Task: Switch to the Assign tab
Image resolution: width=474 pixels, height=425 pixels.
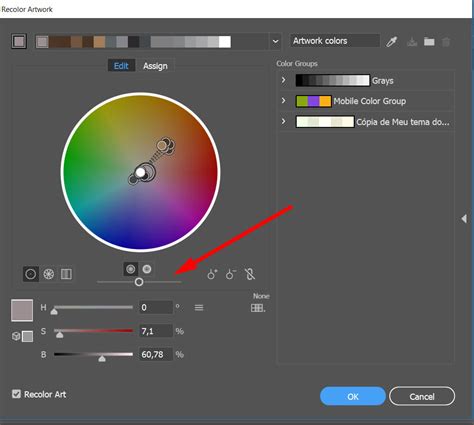Action: pyautogui.click(x=155, y=66)
